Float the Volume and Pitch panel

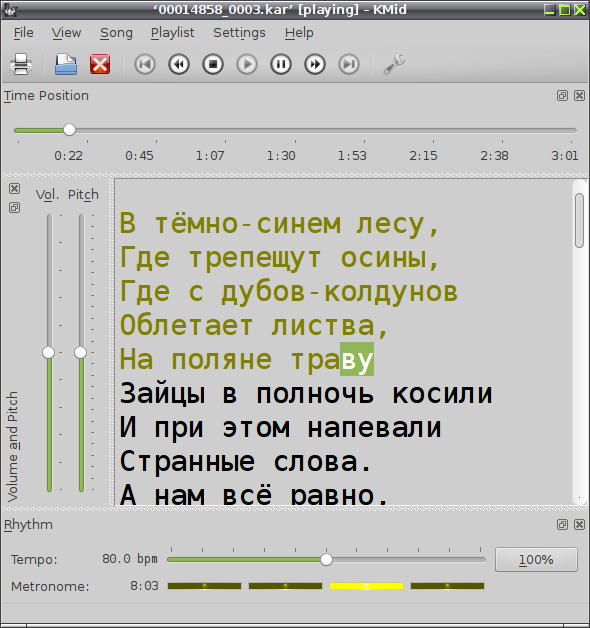pyautogui.click(x=14, y=207)
